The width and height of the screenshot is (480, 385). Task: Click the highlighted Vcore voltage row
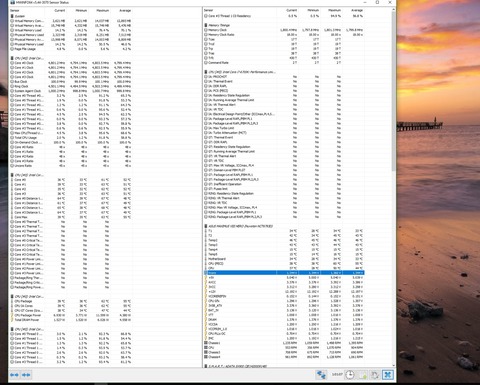pyautogui.click(x=284, y=273)
